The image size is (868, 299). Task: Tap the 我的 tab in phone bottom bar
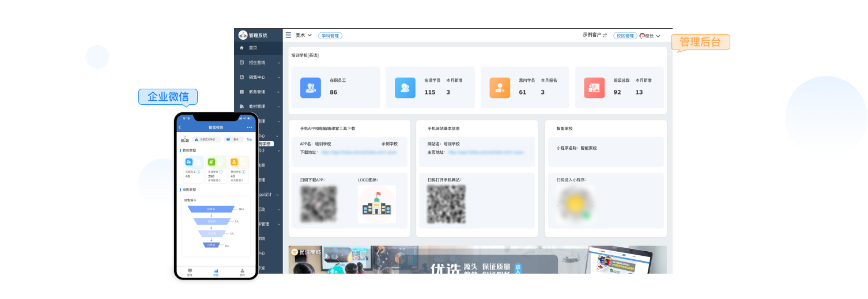[x=242, y=272]
